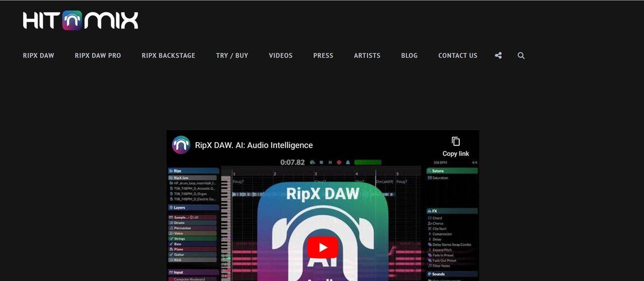Click the CONTACT US link

[457, 55]
